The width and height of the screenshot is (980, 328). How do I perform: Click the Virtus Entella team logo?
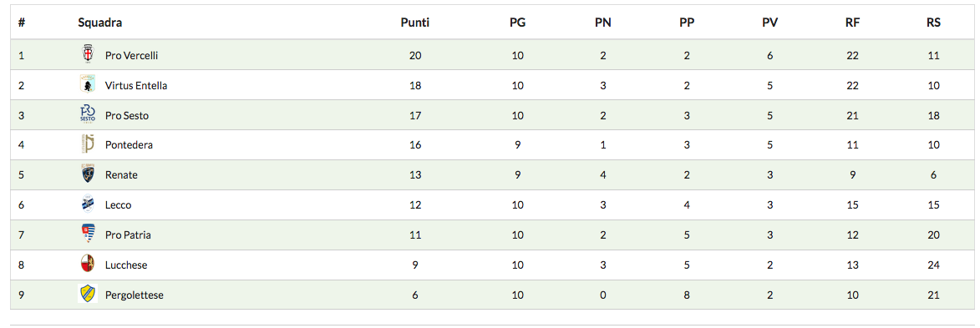click(88, 84)
